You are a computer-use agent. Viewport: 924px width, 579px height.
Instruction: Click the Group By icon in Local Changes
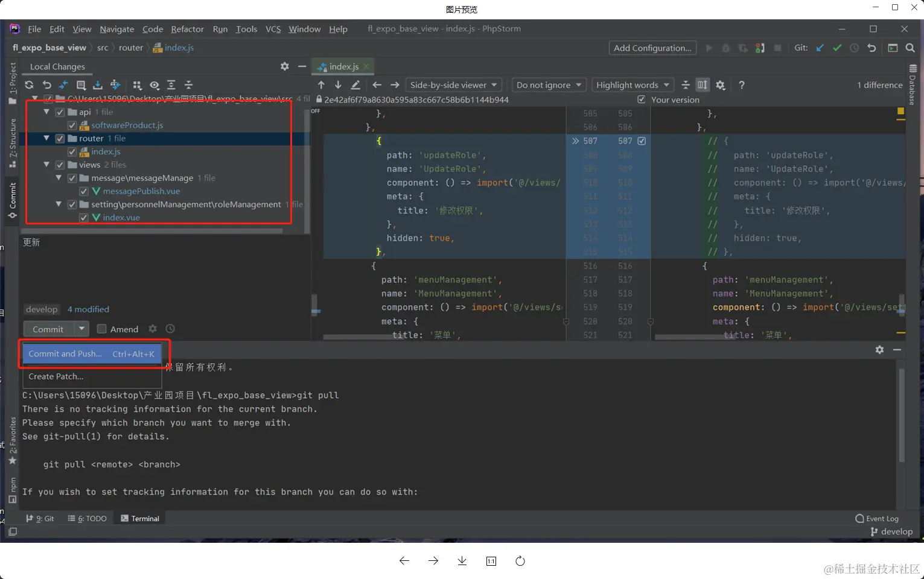tap(137, 85)
